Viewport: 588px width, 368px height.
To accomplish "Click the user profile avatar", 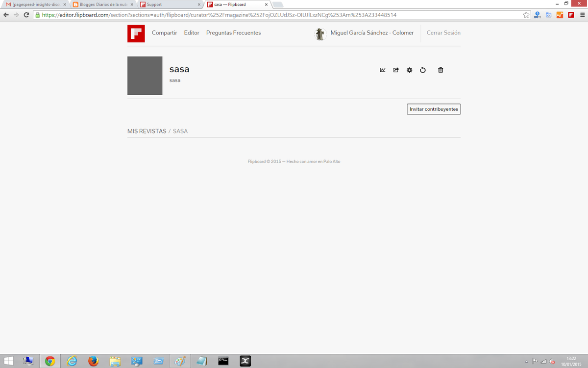I will 320,33.
